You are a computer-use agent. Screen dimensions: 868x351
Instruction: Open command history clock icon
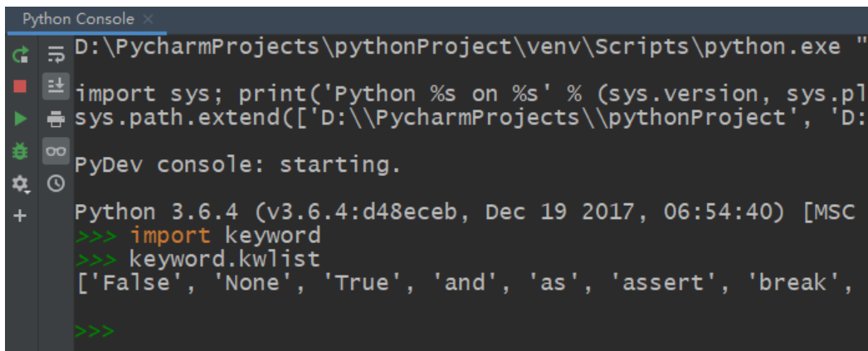click(x=56, y=183)
